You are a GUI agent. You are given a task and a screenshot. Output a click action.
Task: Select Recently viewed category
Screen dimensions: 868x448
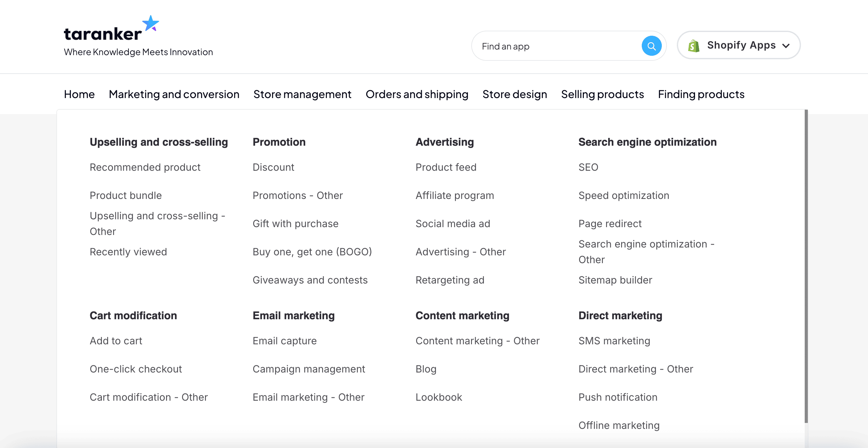pyautogui.click(x=128, y=252)
